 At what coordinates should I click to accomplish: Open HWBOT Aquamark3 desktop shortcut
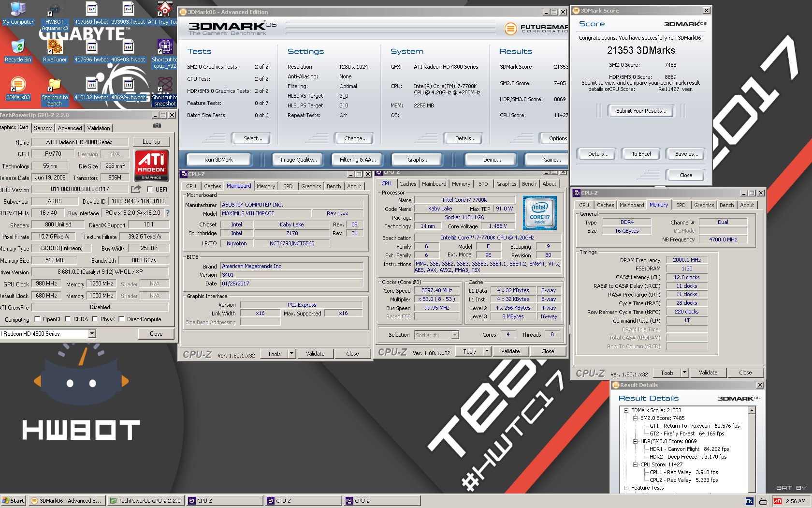55,16
